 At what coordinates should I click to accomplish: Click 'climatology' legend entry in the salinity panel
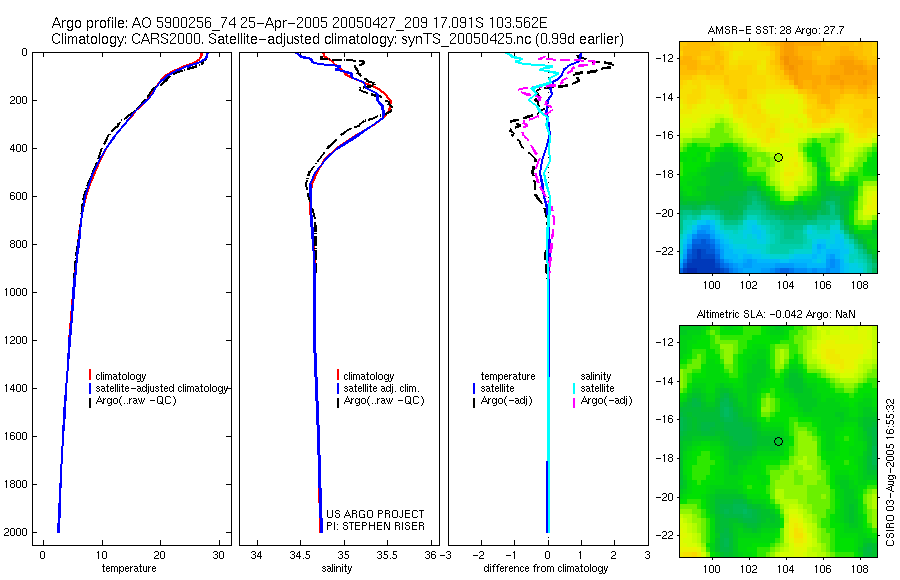(x=368, y=377)
